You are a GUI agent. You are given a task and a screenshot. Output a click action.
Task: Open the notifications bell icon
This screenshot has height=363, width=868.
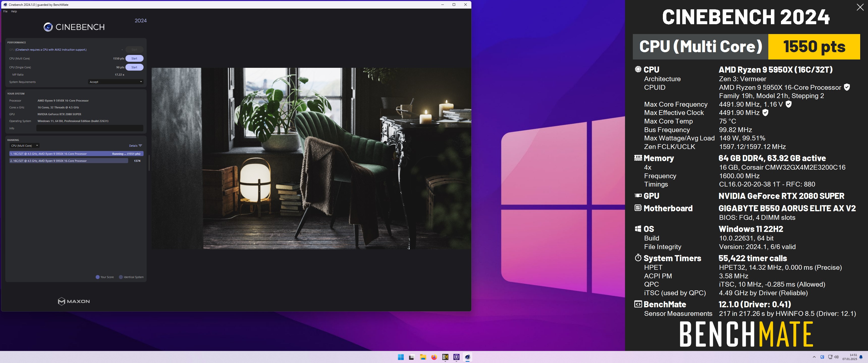tap(861, 357)
